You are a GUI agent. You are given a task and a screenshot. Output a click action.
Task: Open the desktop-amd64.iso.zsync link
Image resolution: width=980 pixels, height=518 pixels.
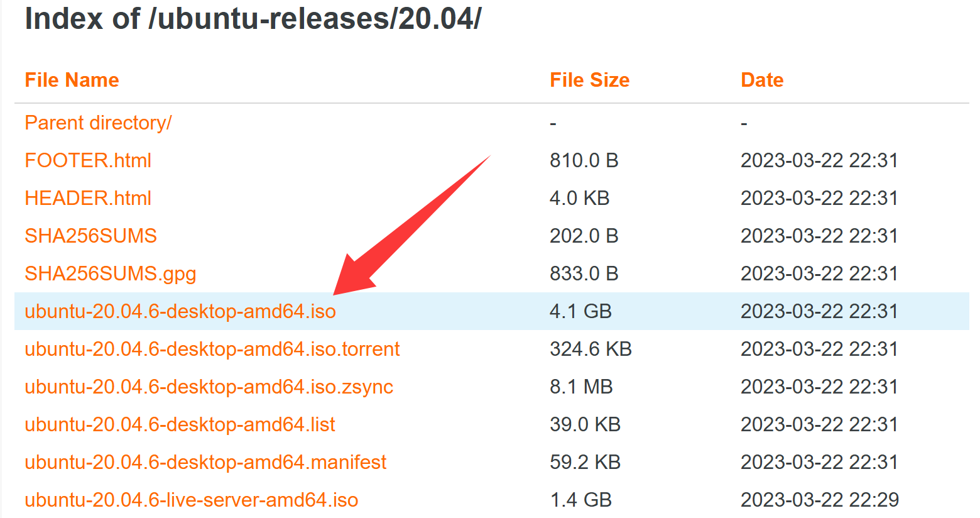coord(209,387)
